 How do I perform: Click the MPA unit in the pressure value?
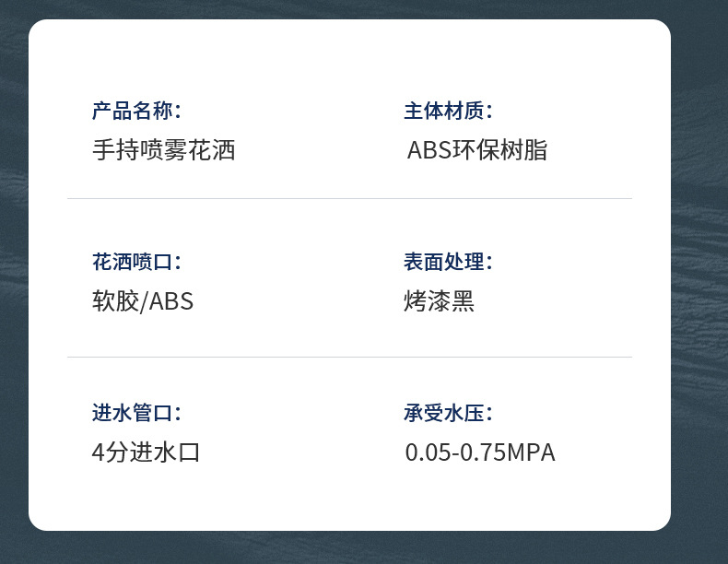click(x=531, y=452)
